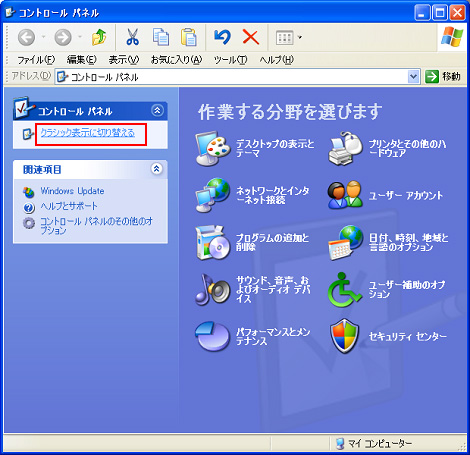Click the Copy toolbar icon
This screenshot has height=455, width=470.
161,37
